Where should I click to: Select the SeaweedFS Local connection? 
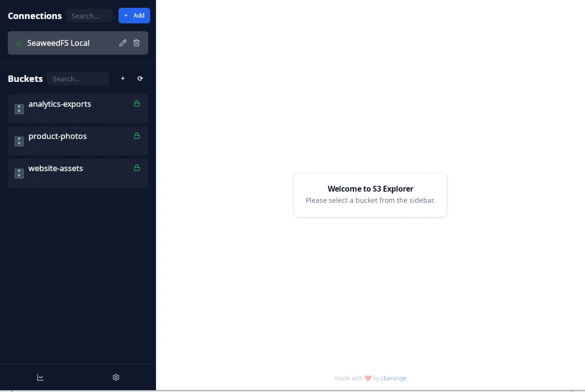pos(78,43)
